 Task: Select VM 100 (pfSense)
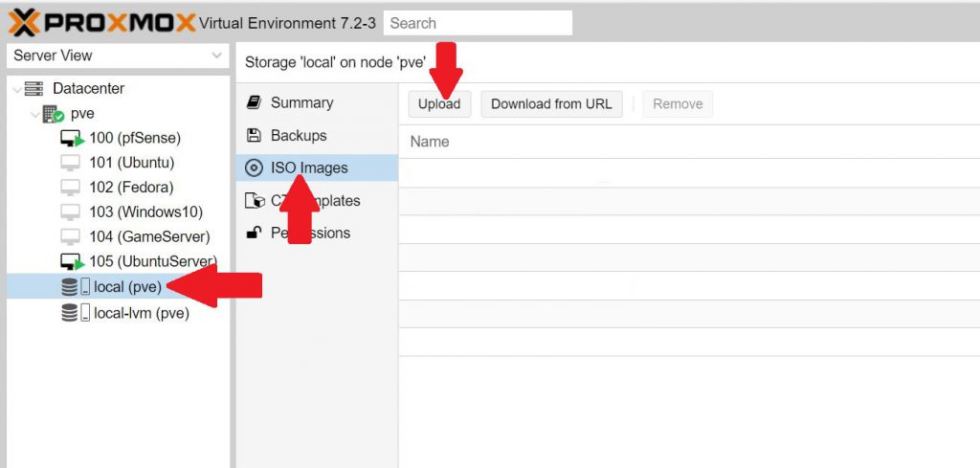point(135,138)
